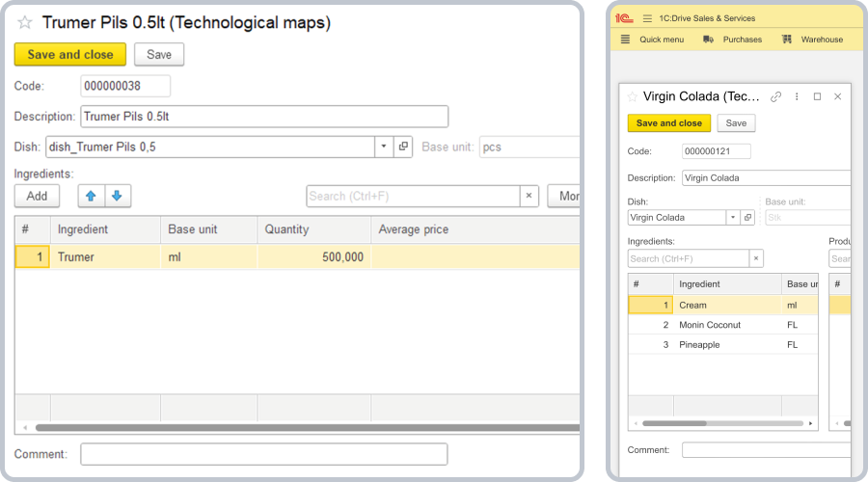
Task: Edit the Description field Trumer Pils 0.5lt
Action: [x=264, y=117]
